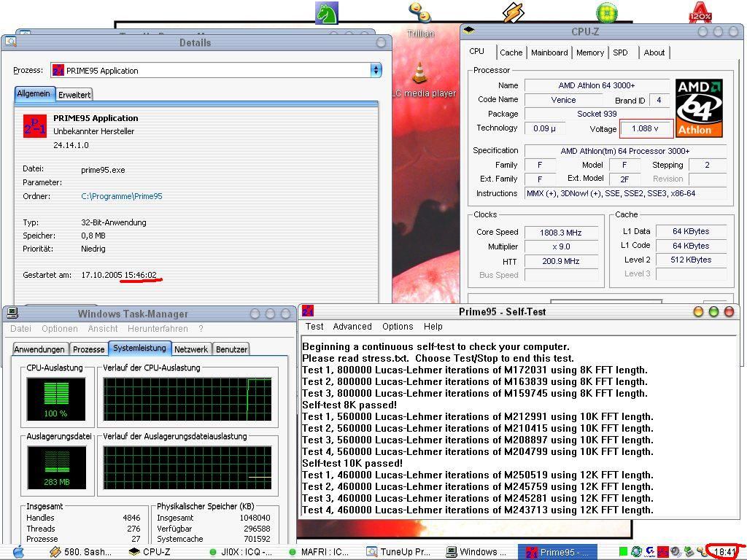
Task: Open the About tab in CPU-Z
Action: (x=654, y=52)
